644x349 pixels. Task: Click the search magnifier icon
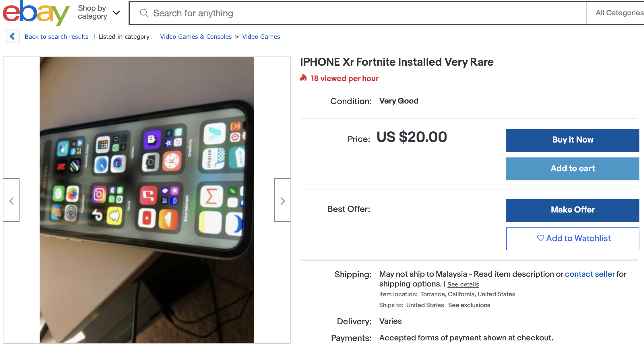[x=144, y=13]
